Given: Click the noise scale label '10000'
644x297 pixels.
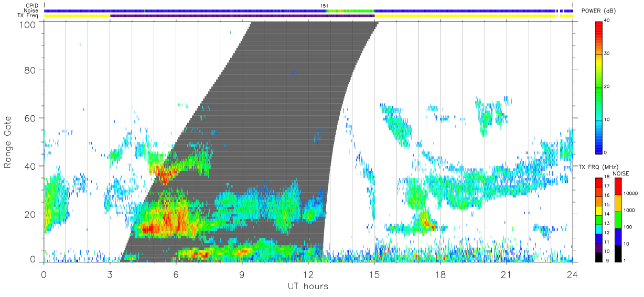Looking at the screenshot, I should (x=631, y=193).
